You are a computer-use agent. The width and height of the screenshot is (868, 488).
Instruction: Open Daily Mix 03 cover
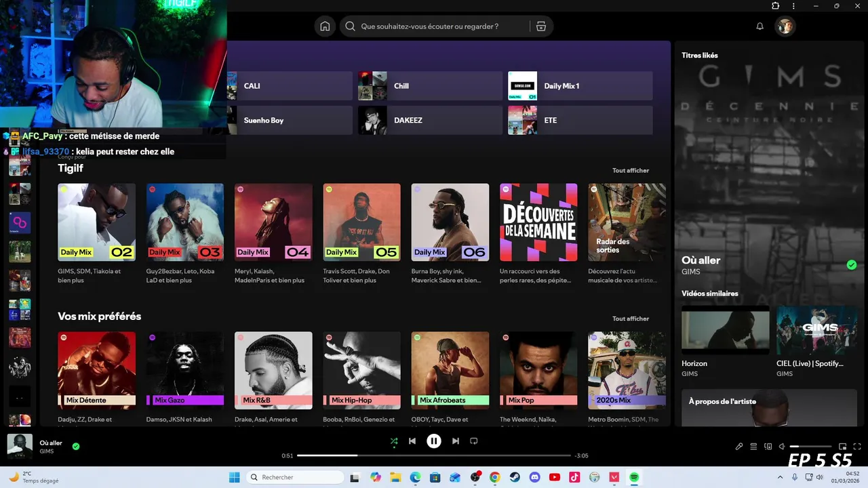185,222
